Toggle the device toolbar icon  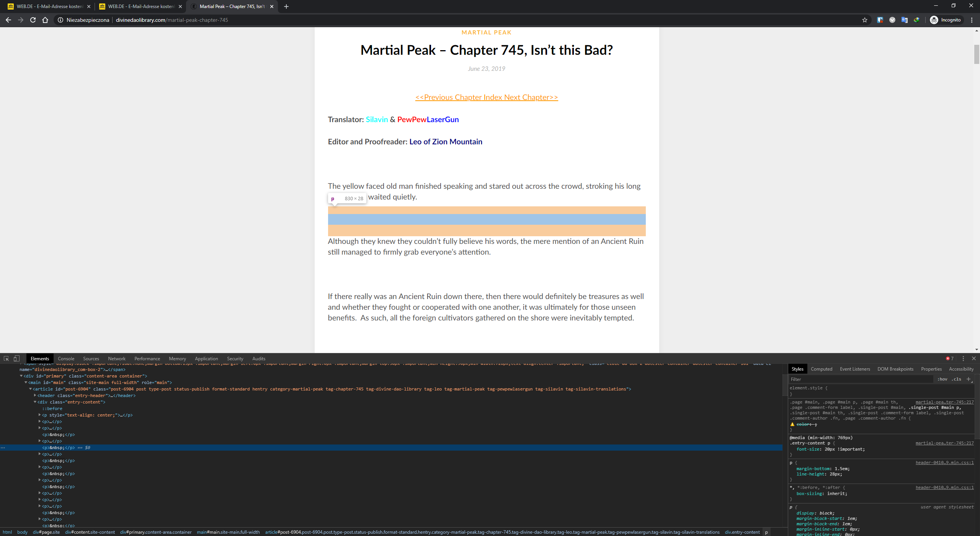pos(16,359)
